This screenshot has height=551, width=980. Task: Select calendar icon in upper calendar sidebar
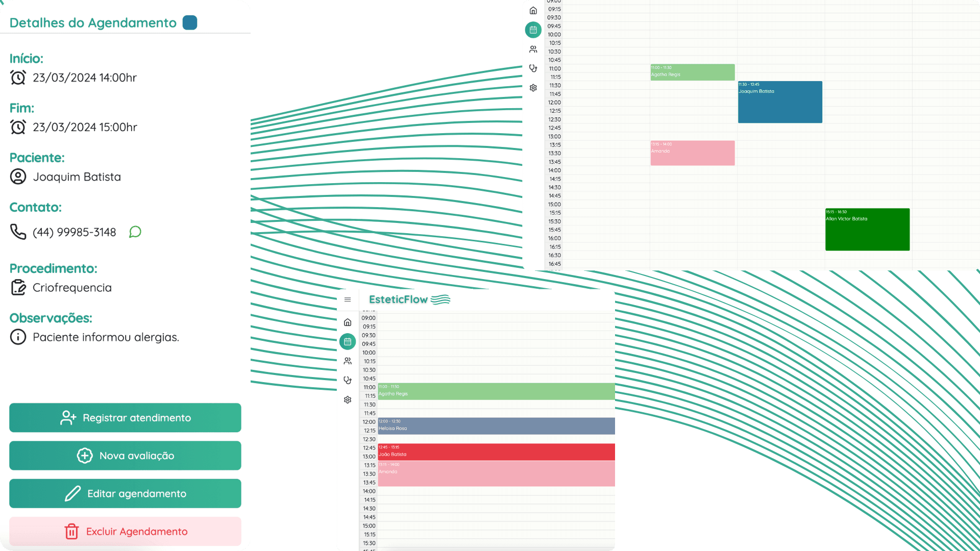pos(533,30)
